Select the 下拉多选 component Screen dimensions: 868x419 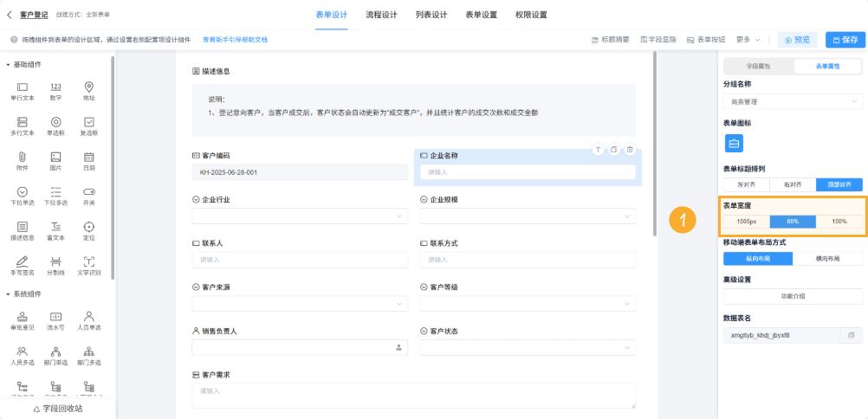pyautogui.click(x=56, y=196)
